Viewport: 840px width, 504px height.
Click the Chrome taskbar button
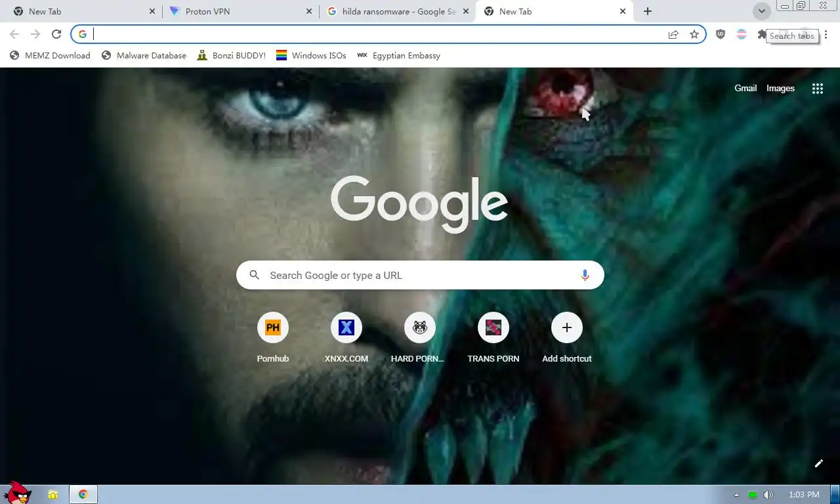(83, 494)
